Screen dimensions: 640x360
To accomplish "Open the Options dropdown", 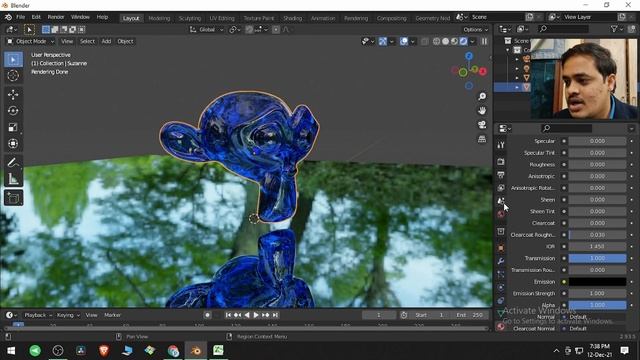I will pyautogui.click(x=476, y=29).
